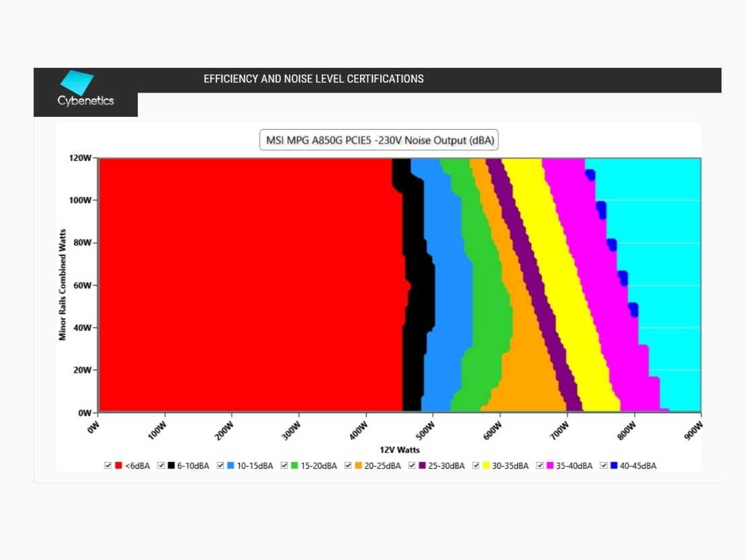Uncheck the 10-15dBA series checkbox
The height and width of the screenshot is (560, 747).
point(220,465)
